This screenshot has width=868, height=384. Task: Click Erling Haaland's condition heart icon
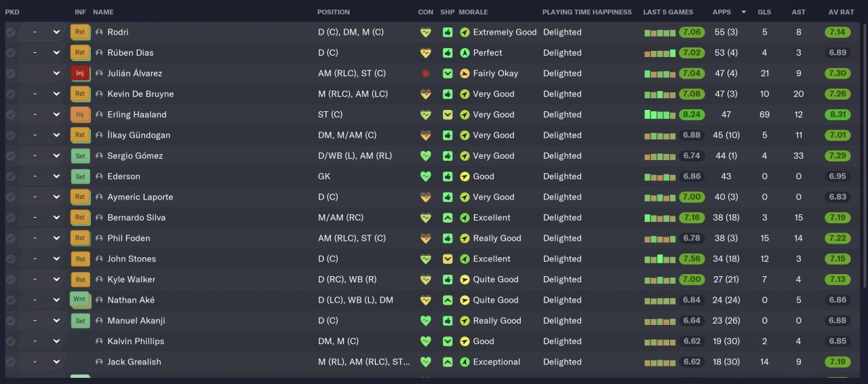click(x=426, y=115)
